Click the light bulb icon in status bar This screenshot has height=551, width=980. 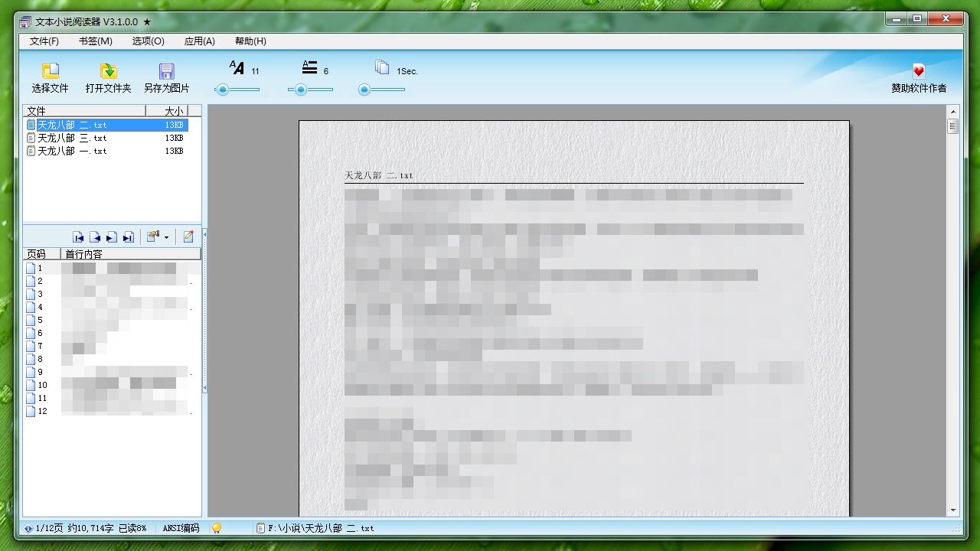coord(217,528)
